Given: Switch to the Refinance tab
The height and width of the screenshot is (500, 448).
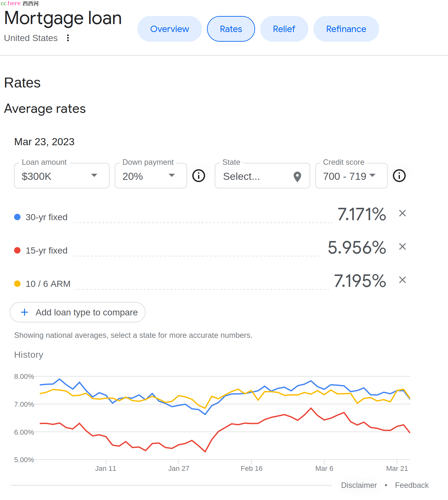Looking at the screenshot, I should [346, 29].
